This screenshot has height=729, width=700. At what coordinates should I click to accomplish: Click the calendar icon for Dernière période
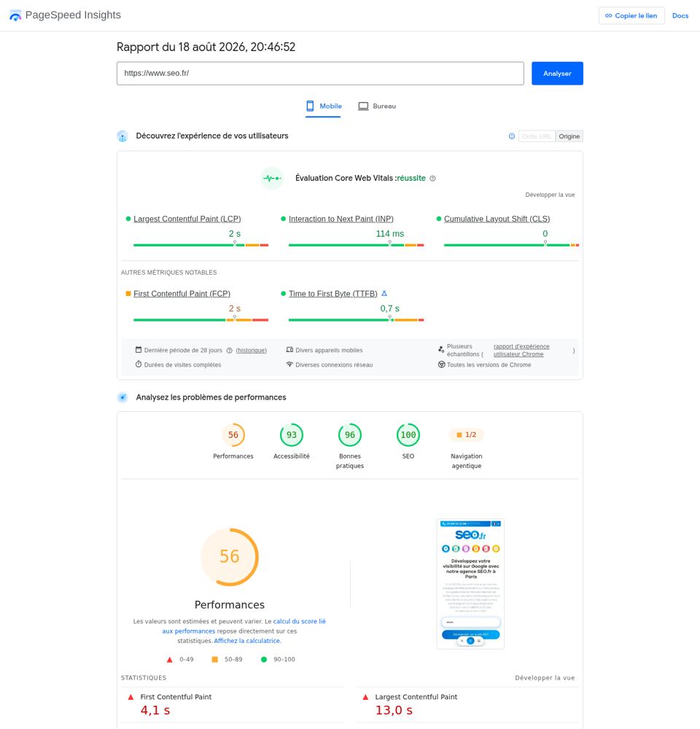(139, 350)
